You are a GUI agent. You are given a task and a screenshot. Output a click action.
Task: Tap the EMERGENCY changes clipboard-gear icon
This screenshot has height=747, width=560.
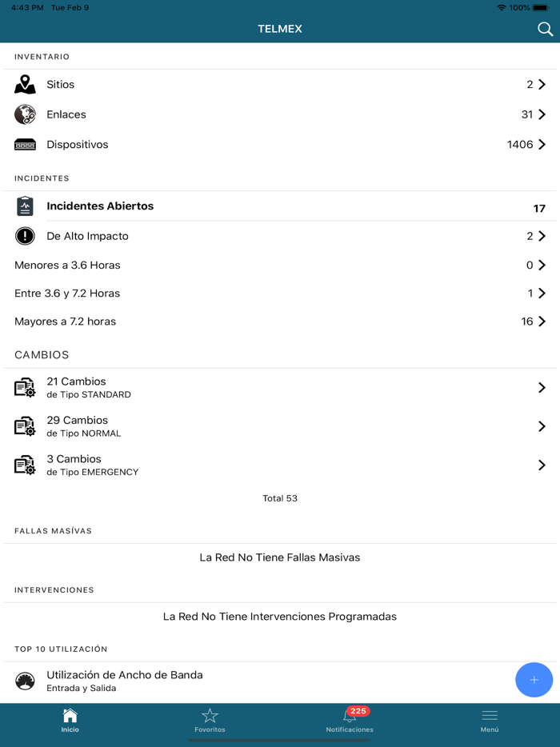tap(25, 465)
